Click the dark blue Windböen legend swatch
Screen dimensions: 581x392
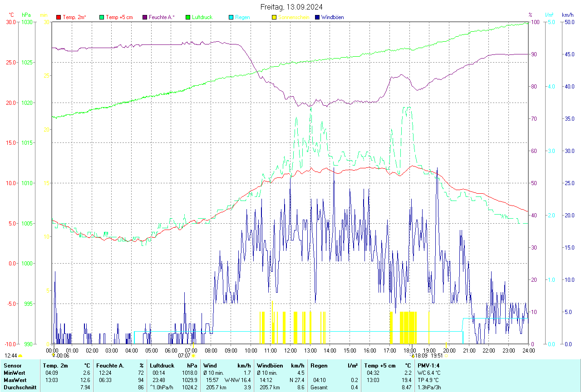317,17
